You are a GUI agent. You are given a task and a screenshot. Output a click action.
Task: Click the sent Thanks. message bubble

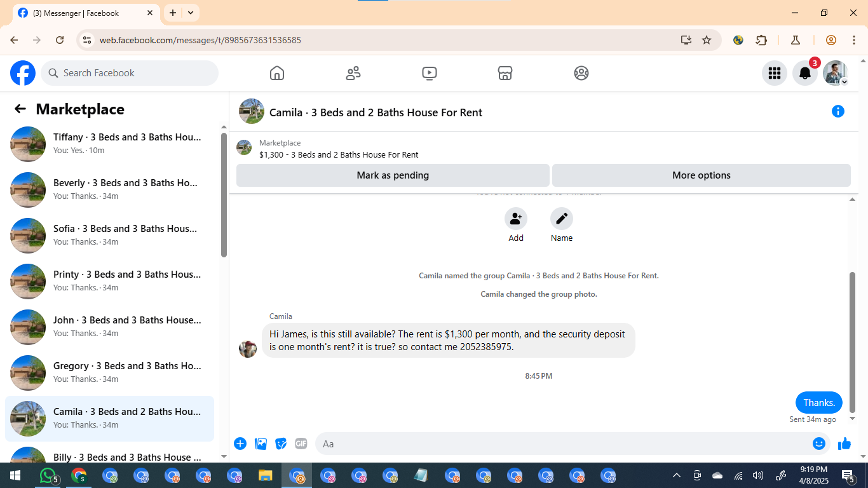(x=819, y=403)
